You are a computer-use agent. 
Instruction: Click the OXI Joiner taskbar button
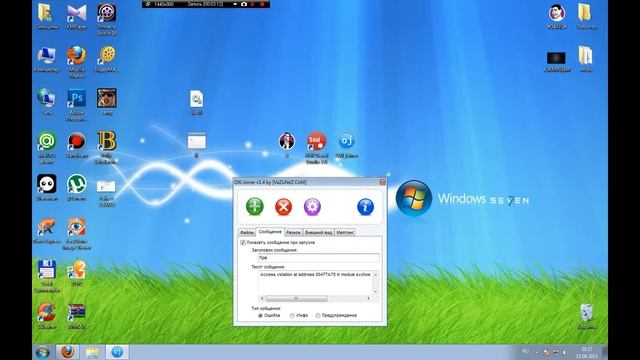coord(117,352)
